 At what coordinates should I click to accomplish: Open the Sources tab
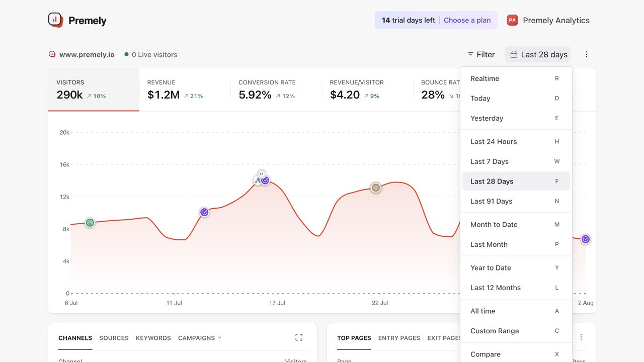(114, 338)
